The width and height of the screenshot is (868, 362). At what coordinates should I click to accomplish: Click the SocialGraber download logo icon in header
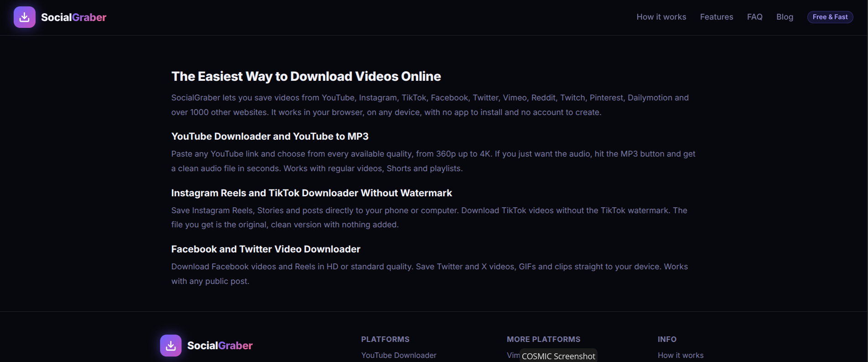click(25, 17)
